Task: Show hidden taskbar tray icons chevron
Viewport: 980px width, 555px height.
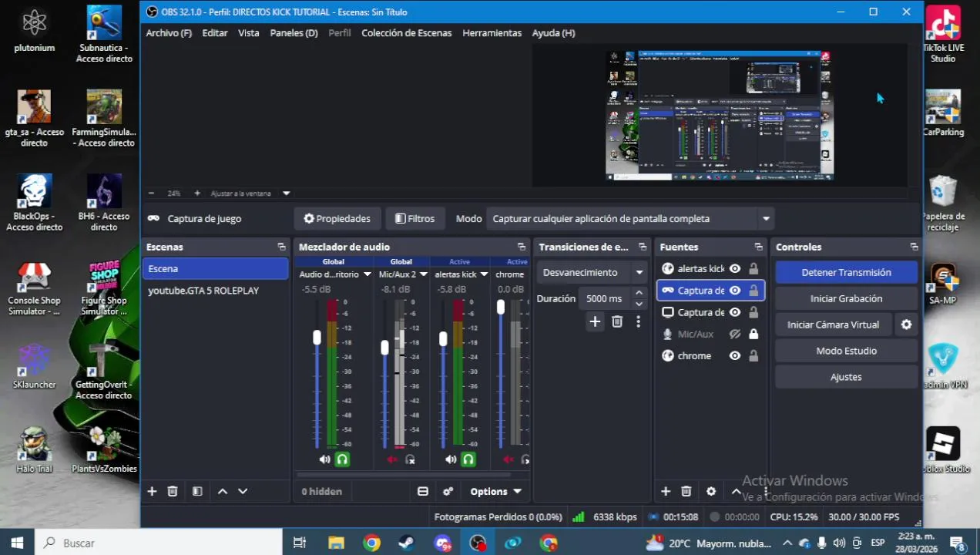Action: point(787,543)
